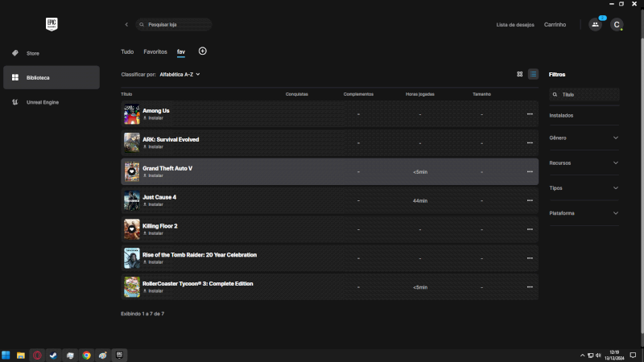Go back using the back arrow
Screen dimensions: 644x362
[126, 24]
